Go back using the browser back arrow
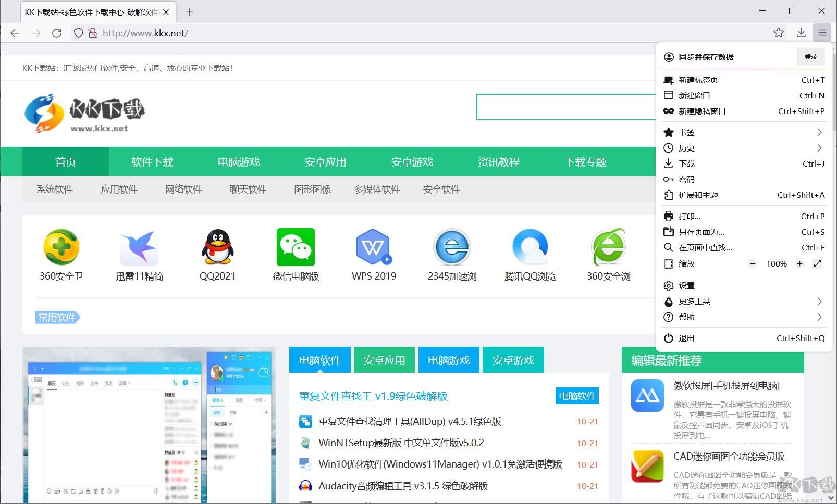 pyautogui.click(x=15, y=33)
